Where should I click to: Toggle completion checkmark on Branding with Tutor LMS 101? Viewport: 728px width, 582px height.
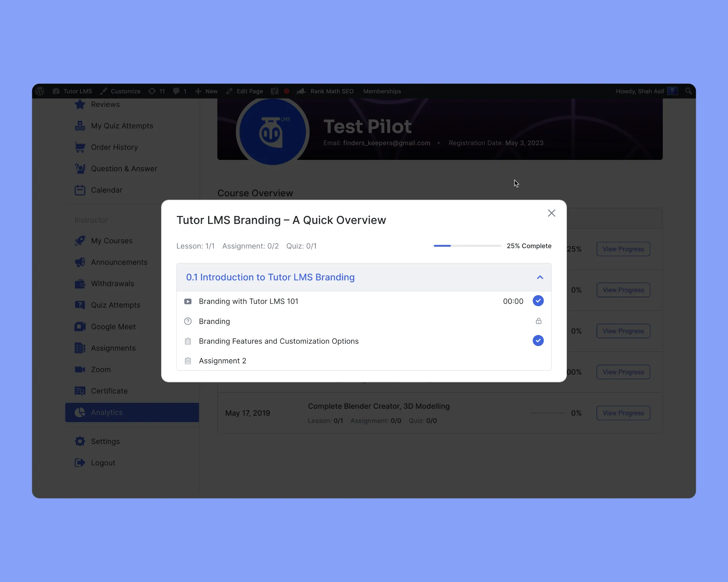[538, 301]
